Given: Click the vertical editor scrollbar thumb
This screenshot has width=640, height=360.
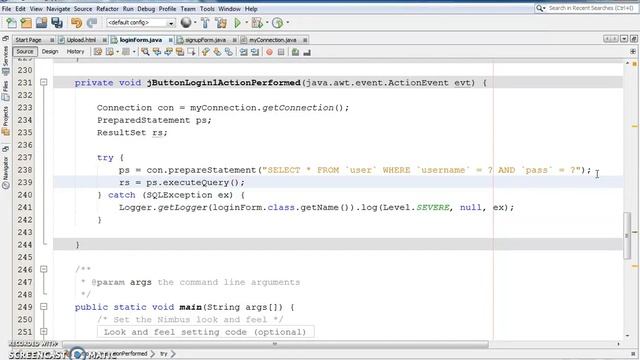Looking at the screenshot, I should [627, 236].
